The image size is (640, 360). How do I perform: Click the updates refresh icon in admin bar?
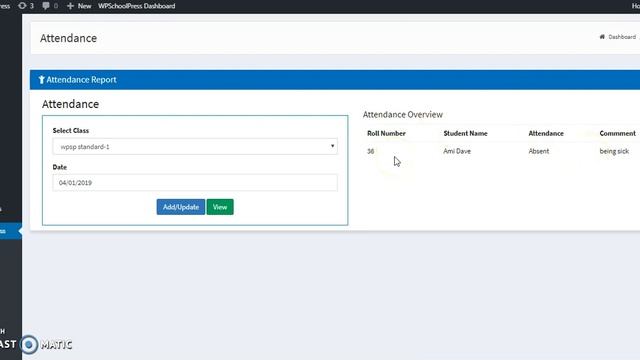[22, 6]
